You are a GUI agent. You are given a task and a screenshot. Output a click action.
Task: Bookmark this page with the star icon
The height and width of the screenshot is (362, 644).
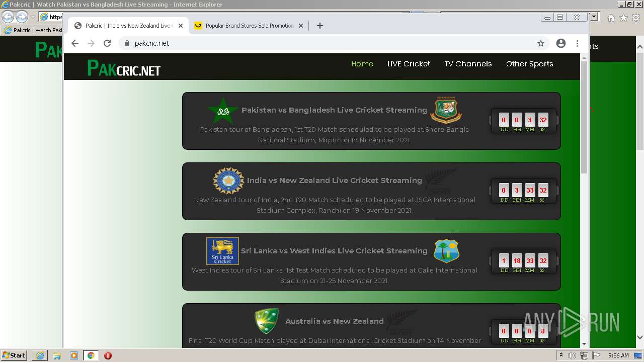[x=541, y=43]
